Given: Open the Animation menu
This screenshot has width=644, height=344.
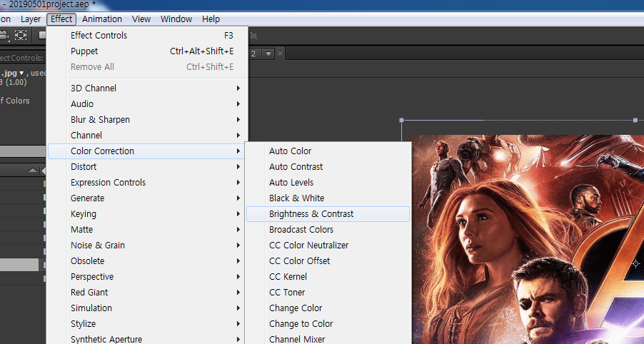Looking at the screenshot, I should click(102, 19).
